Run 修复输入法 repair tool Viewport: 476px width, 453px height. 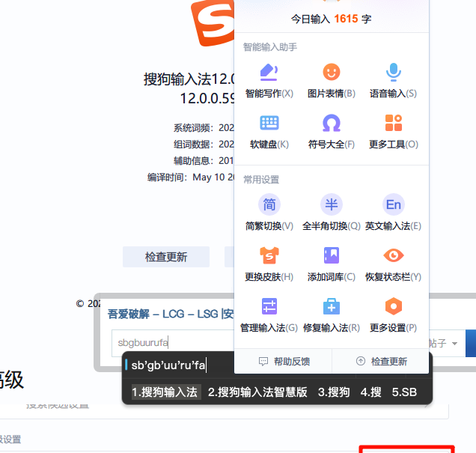pos(332,315)
